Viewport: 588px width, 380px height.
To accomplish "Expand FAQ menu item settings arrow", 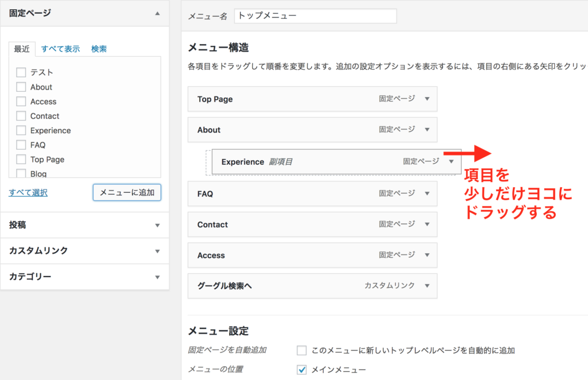I will (427, 193).
